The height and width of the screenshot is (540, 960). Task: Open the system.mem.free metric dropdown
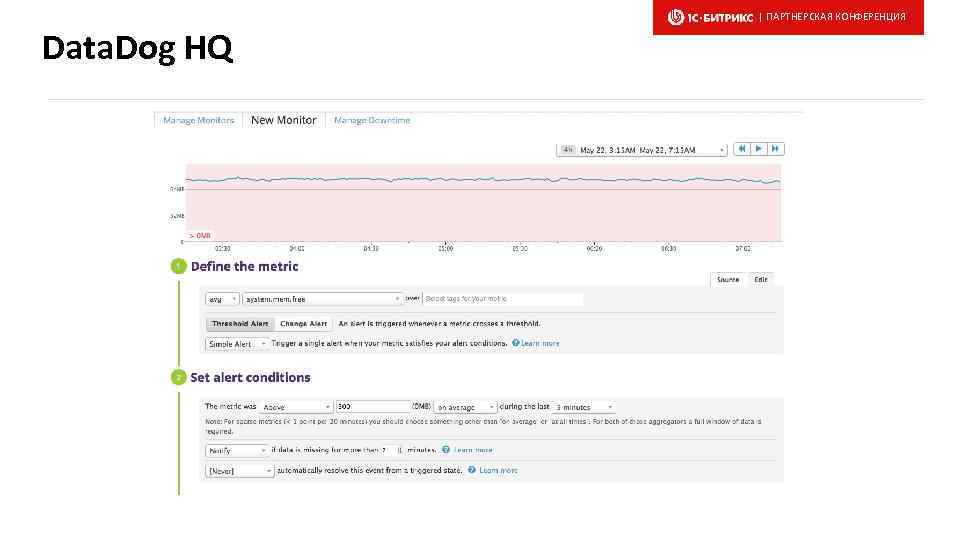322,299
